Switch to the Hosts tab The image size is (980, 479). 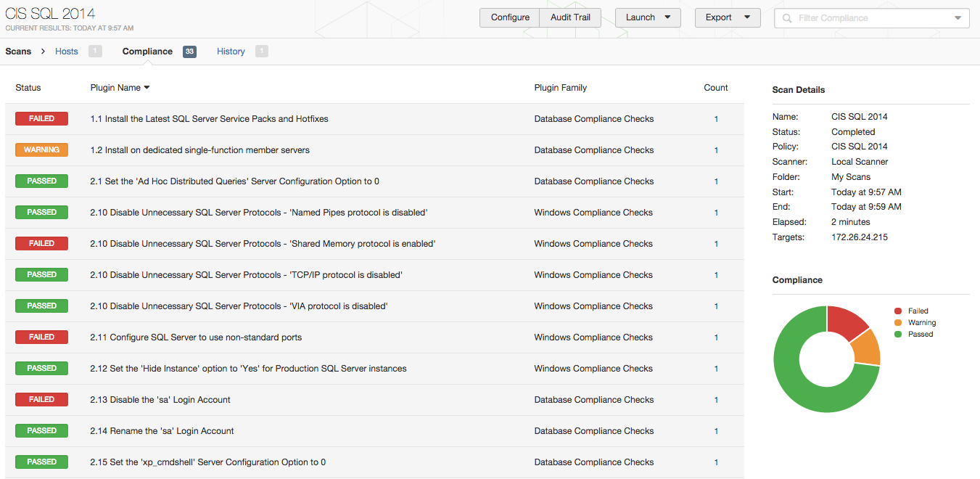[67, 52]
